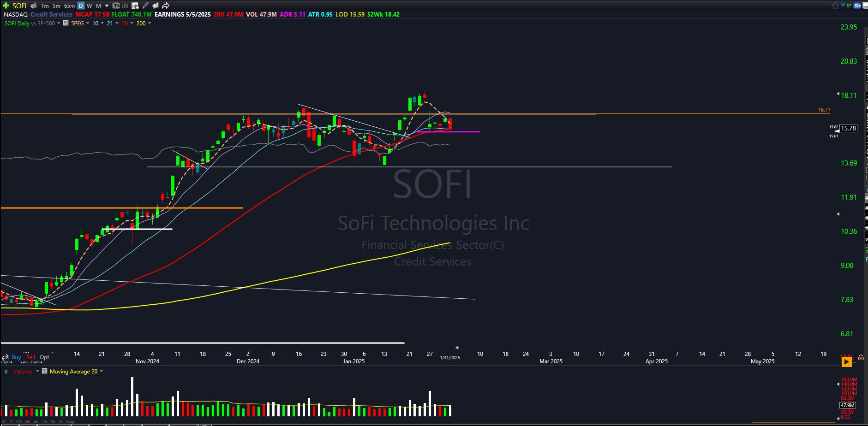Switch to the 65m timeframe
868x426 pixels.
pos(69,6)
